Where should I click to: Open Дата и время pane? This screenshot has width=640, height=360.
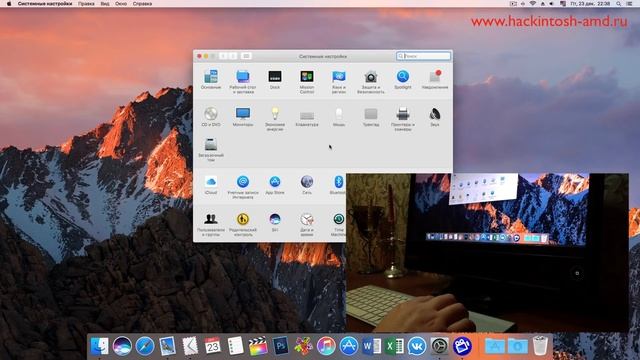click(307, 224)
